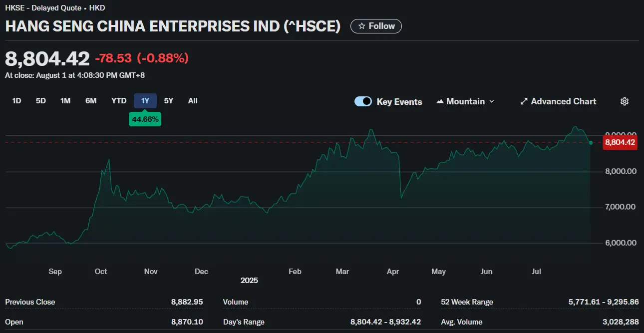The width and height of the screenshot is (644, 333).
Task: Select the 1Y time range
Action: [145, 101]
